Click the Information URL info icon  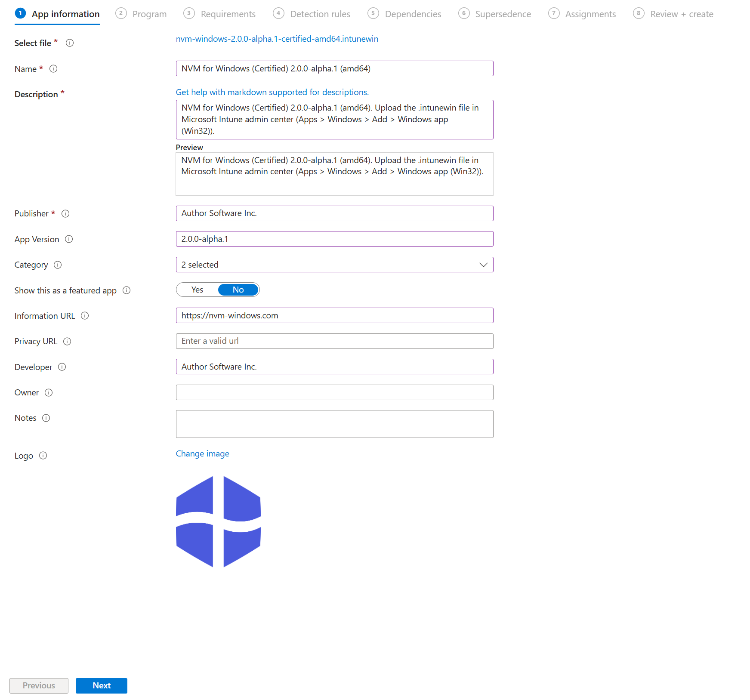tap(85, 316)
